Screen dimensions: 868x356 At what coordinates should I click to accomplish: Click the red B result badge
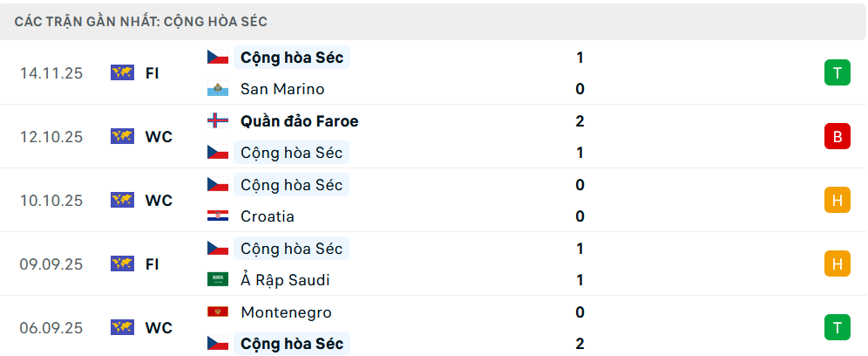pyautogui.click(x=837, y=137)
